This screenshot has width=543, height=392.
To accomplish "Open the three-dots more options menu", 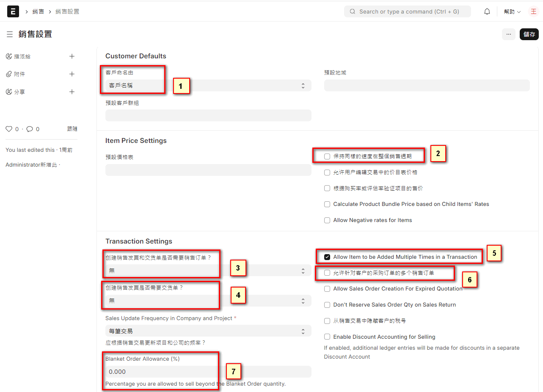I will pos(509,34).
